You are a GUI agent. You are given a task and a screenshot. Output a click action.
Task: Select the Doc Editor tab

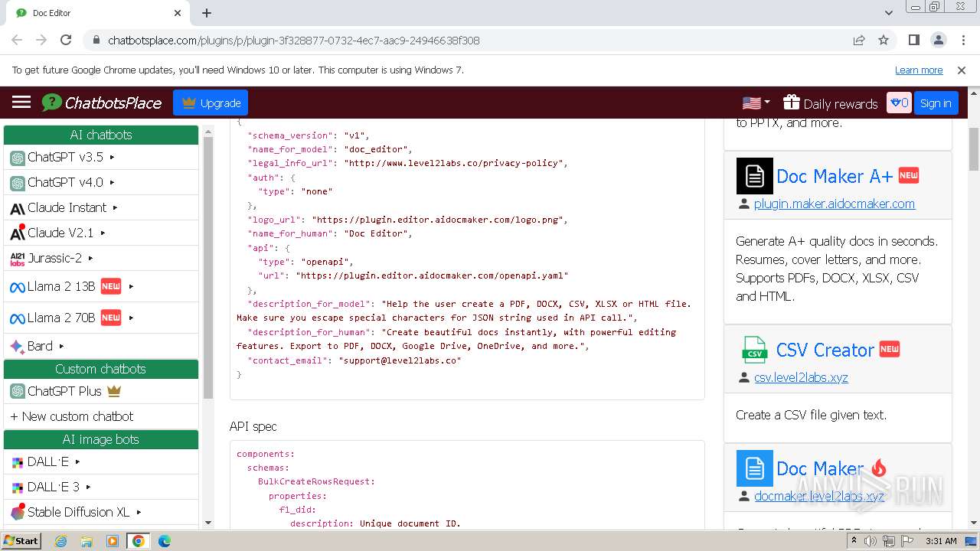(x=100, y=13)
